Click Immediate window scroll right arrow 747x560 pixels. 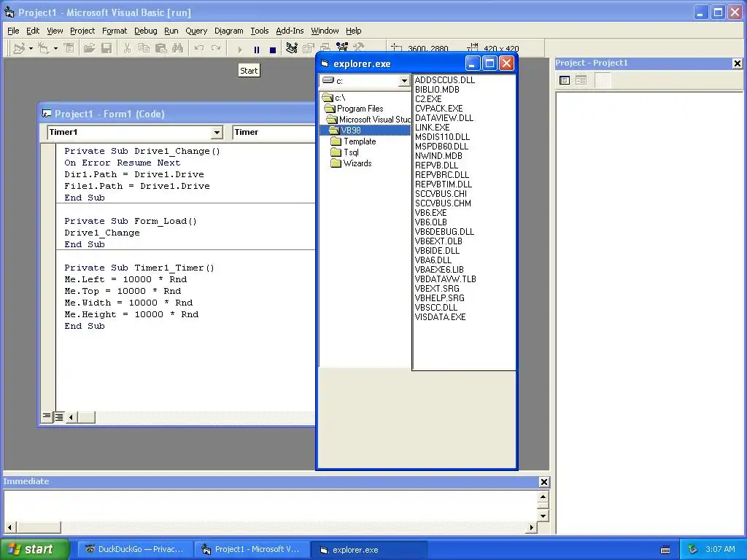[x=531, y=527]
